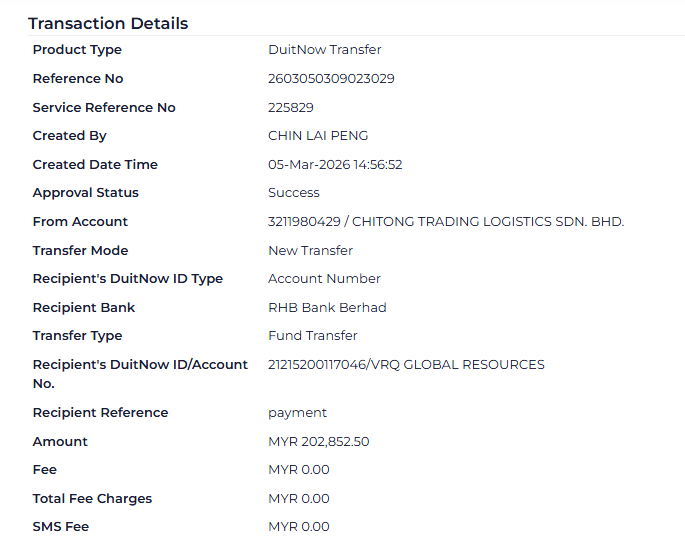Click the Account Number ID type value
This screenshot has height=544, width=685.
(324, 279)
